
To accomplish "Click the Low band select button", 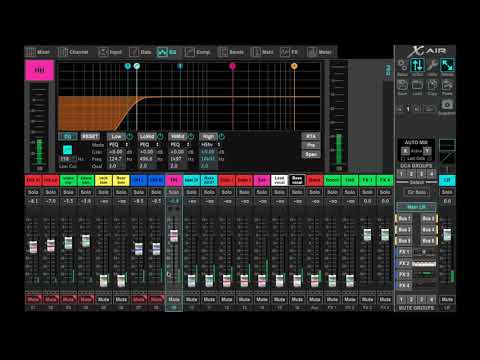I will tap(116, 136).
